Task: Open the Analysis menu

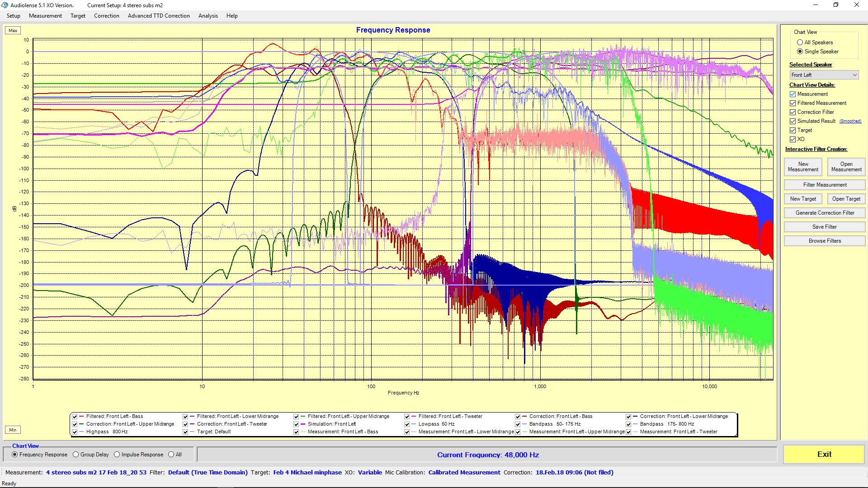Action: (208, 16)
